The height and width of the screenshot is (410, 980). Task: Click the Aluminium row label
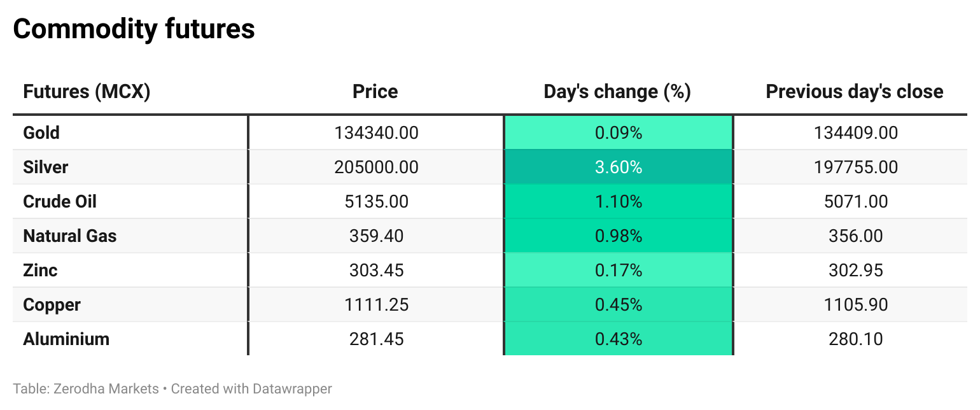point(66,339)
